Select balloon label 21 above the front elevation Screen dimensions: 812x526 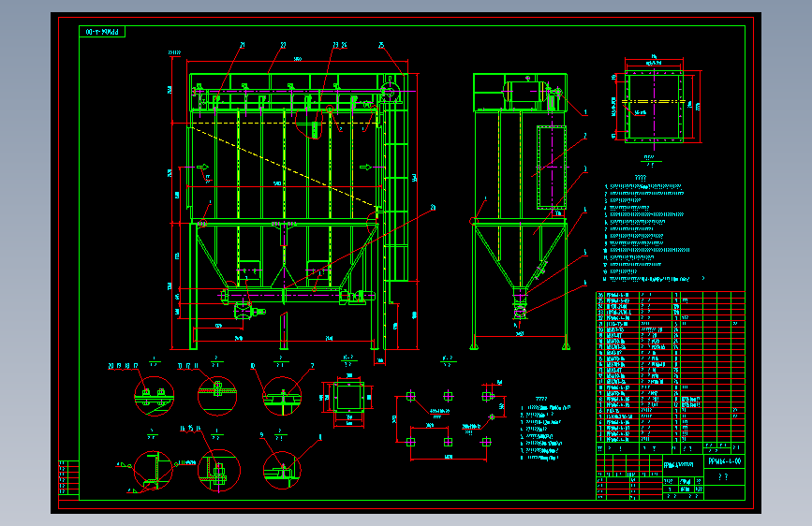point(242,46)
